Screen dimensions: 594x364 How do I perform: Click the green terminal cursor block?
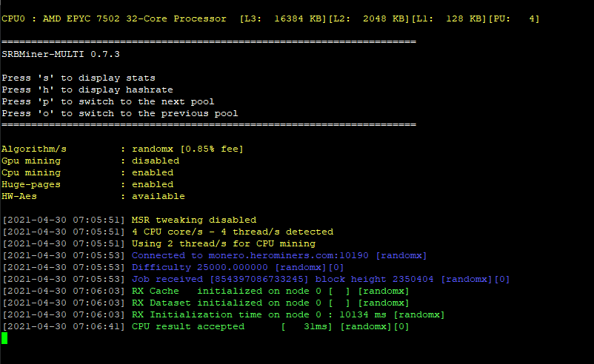pos(4,338)
